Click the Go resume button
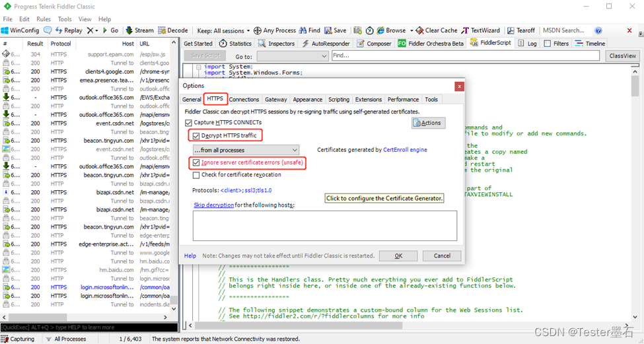The height and width of the screenshot is (344, 644). click(x=110, y=30)
